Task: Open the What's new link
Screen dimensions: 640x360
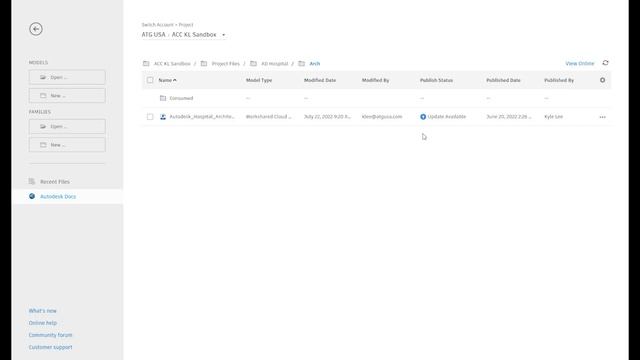Action: 42,311
